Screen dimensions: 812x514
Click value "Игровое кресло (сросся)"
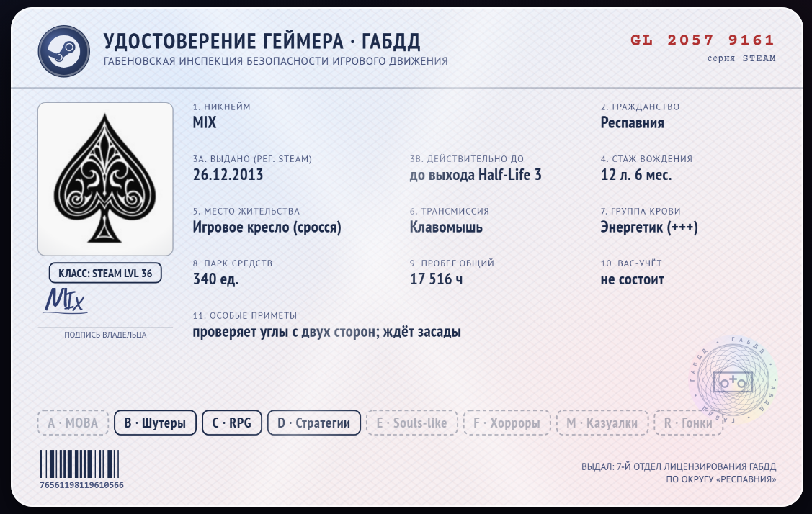tap(267, 227)
